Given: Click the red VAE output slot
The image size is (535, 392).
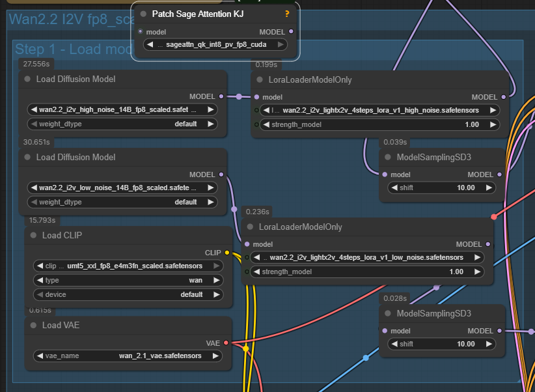Looking at the screenshot, I should [226, 343].
